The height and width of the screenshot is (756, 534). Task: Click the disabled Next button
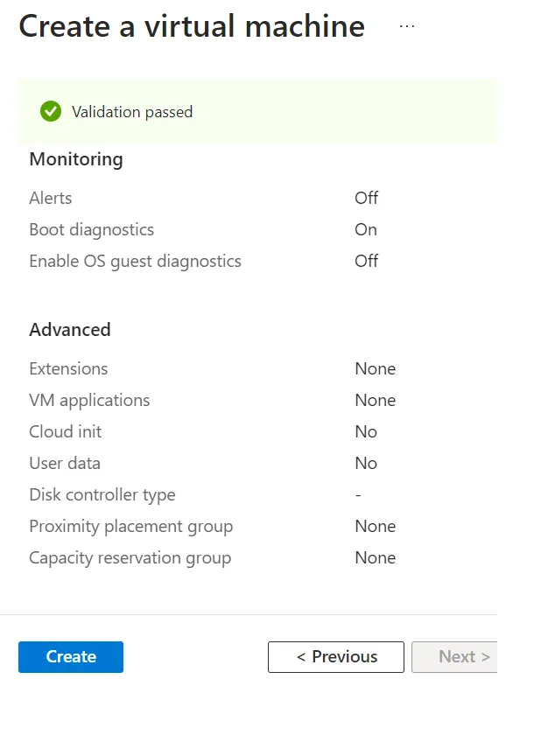454,656
